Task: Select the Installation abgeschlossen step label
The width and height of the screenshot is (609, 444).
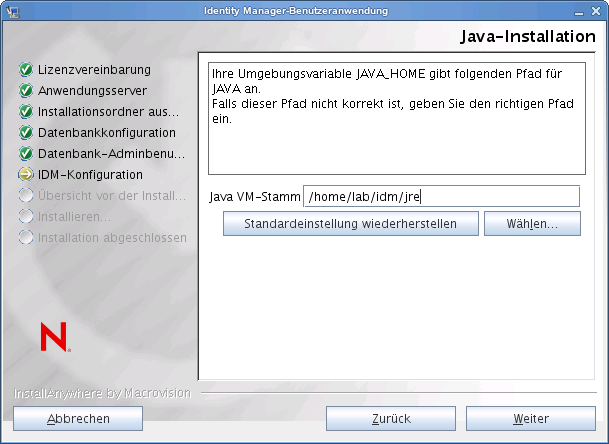Action: tap(112, 237)
